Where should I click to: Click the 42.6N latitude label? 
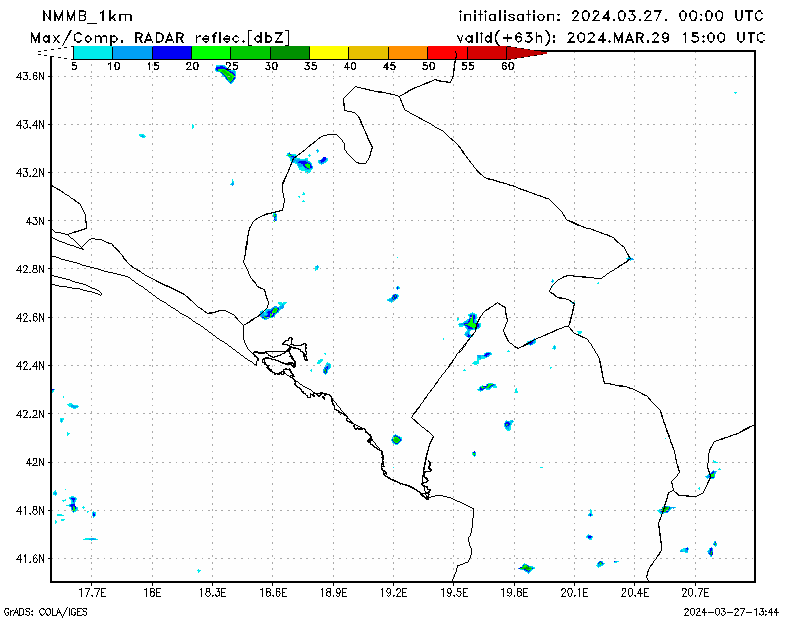click(30, 317)
